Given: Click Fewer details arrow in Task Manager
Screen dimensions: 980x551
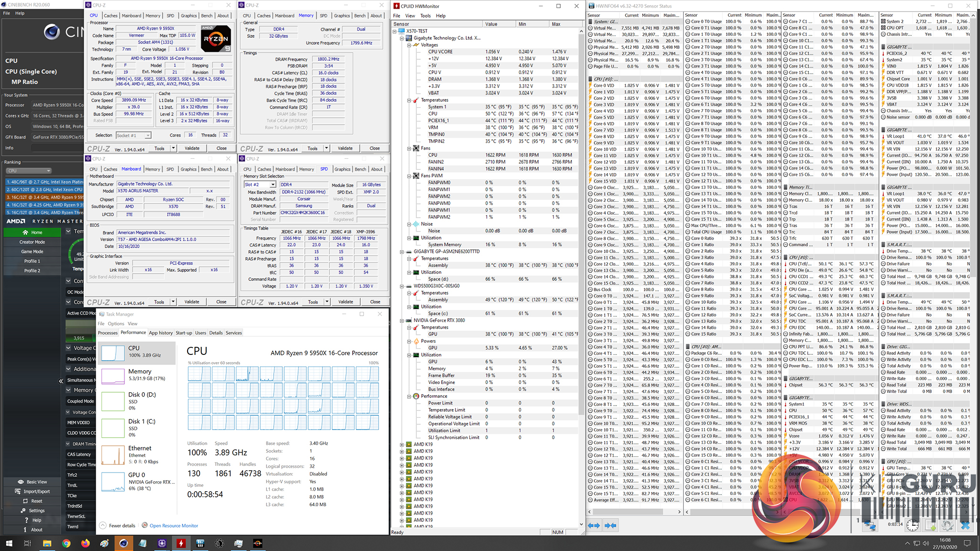Looking at the screenshot, I should point(103,525).
